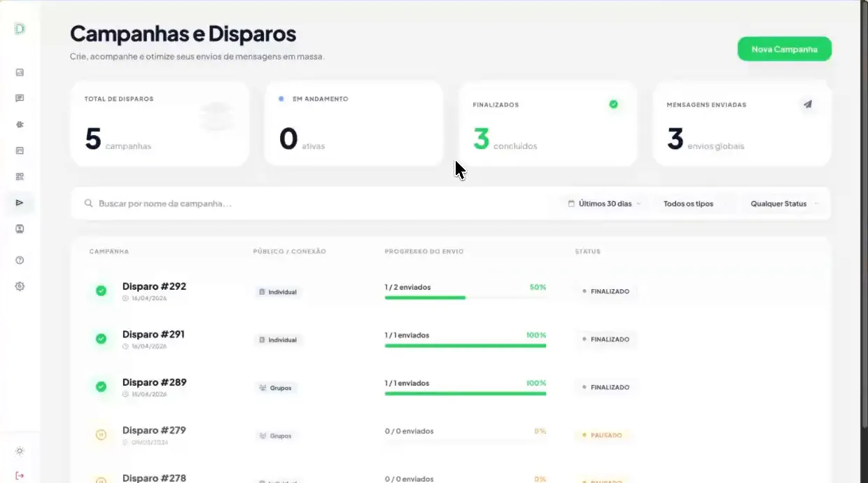Click the Nova Campanha button
The image size is (868, 483).
point(785,49)
